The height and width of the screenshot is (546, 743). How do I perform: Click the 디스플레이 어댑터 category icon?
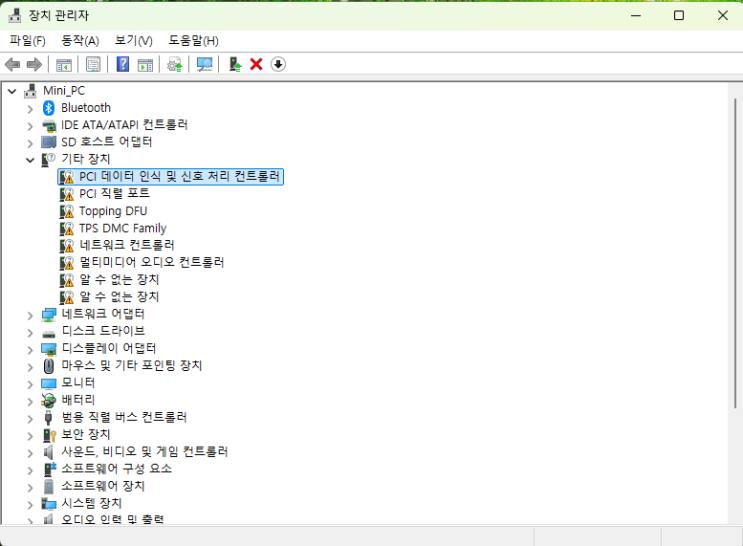[49, 349]
